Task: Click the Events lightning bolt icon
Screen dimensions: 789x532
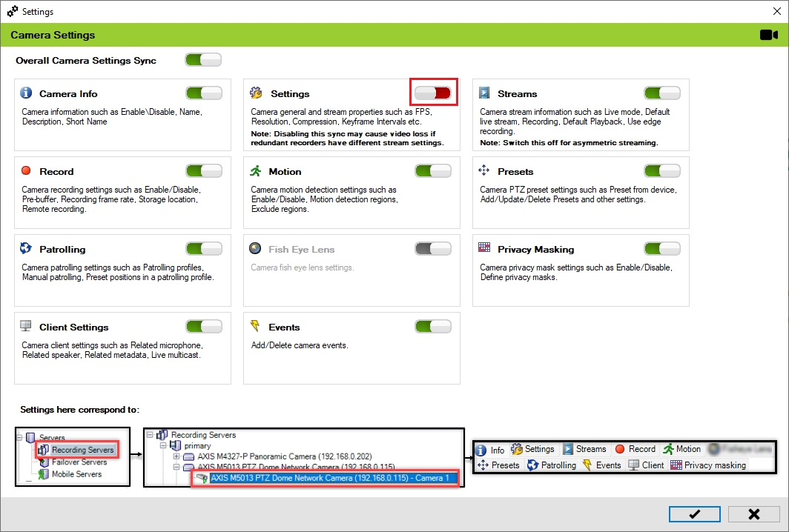Action: (x=256, y=327)
